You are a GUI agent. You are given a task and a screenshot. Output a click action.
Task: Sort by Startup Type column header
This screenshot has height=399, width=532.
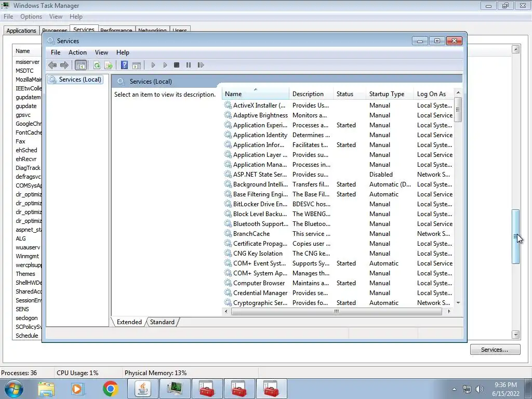tap(390, 94)
